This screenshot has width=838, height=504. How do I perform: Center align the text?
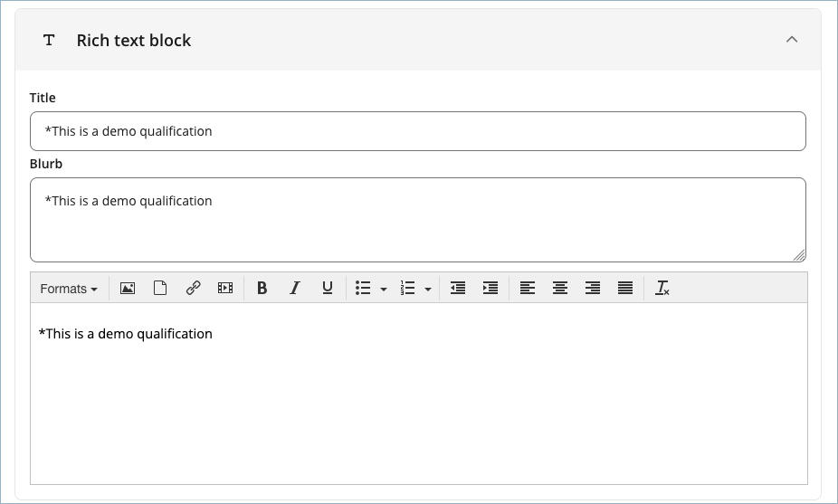click(560, 288)
